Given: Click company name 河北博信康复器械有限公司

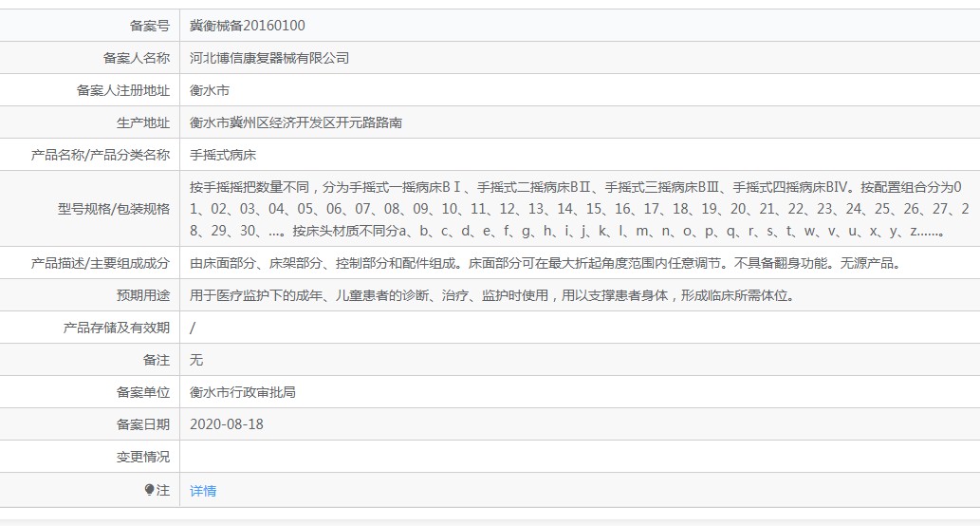Looking at the screenshot, I should pyautogui.click(x=269, y=58).
